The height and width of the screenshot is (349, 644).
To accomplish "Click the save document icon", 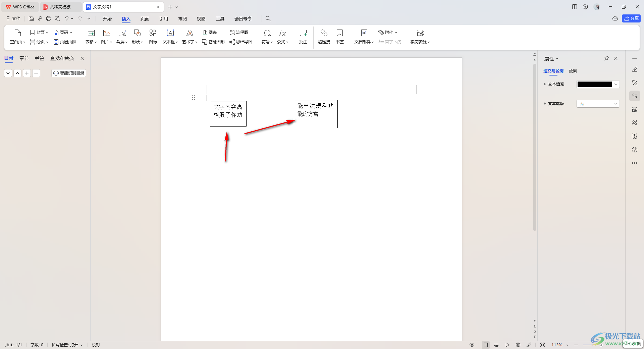I will click(31, 18).
